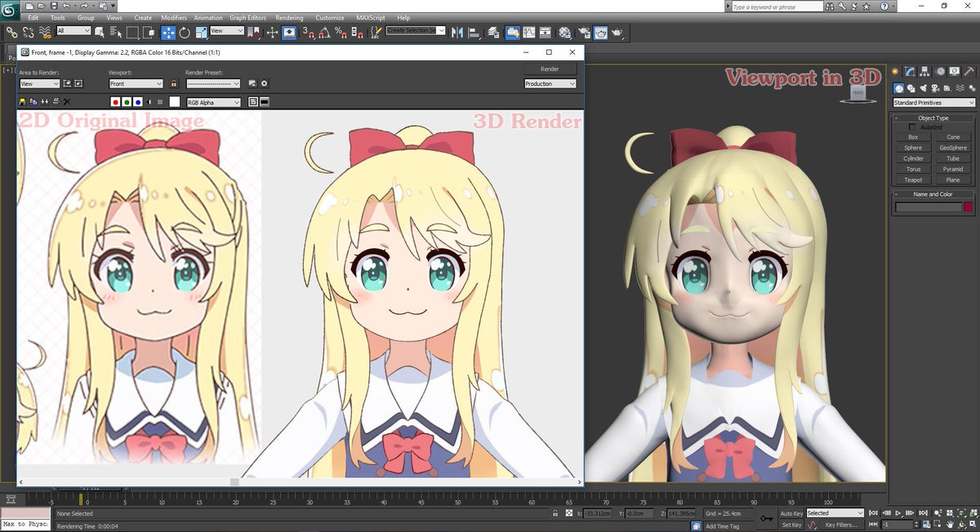Switch to the Utilities hammer tab
This screenshot has width=980, height=532.
click(x=970, y=71)
